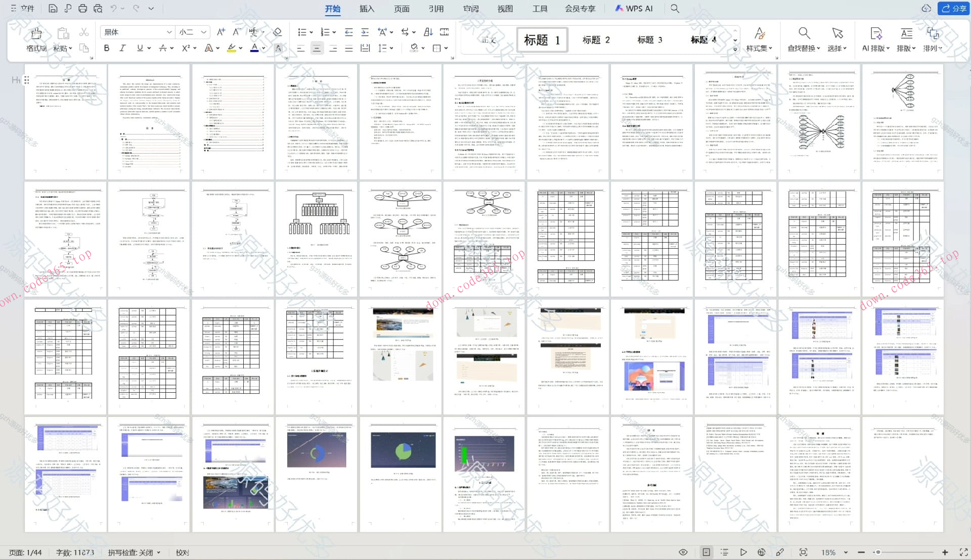
Task: Switch to the Insert (插入) tab
Action: click(367, 9)
